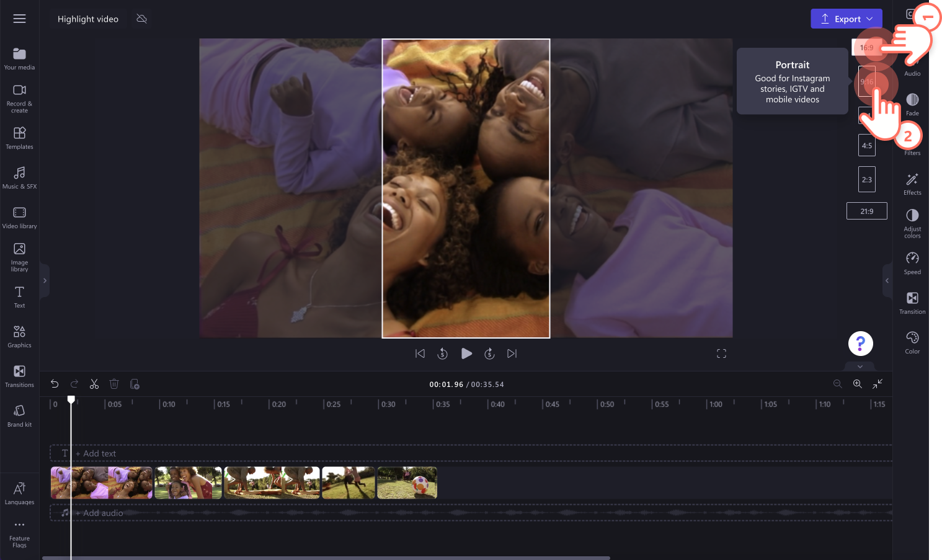Select 16:9 widescreen aspect ratio
942x560 pixels.
click(866, 47)
